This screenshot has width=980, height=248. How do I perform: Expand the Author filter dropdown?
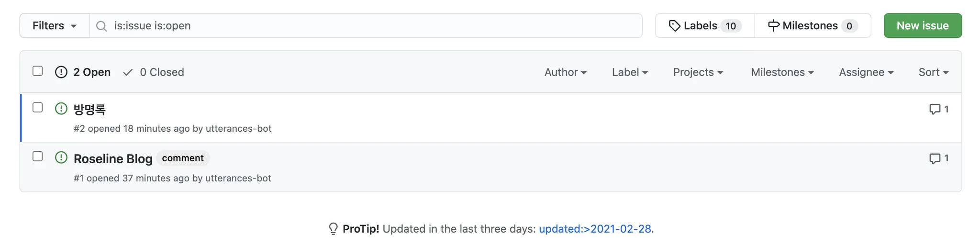click(x=565, y=72)
